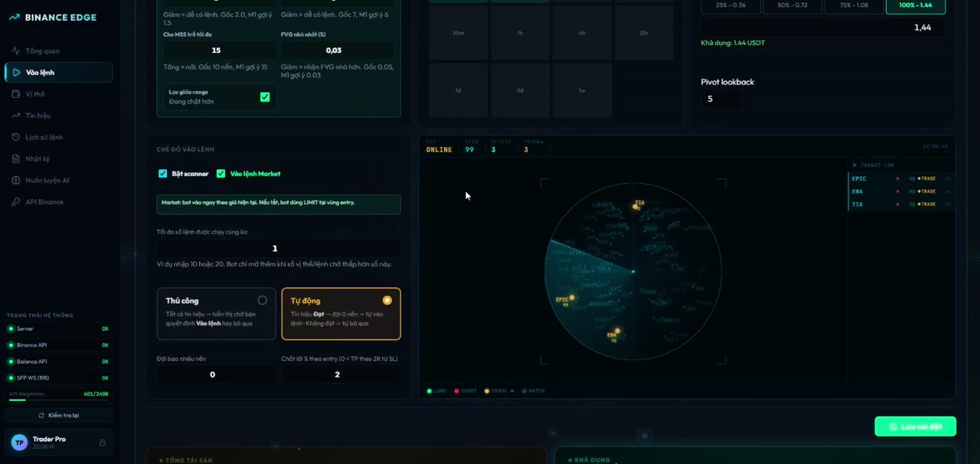Toggle the Lọc giữa range checkbox

pyautogui.click(x=265, y=96)
